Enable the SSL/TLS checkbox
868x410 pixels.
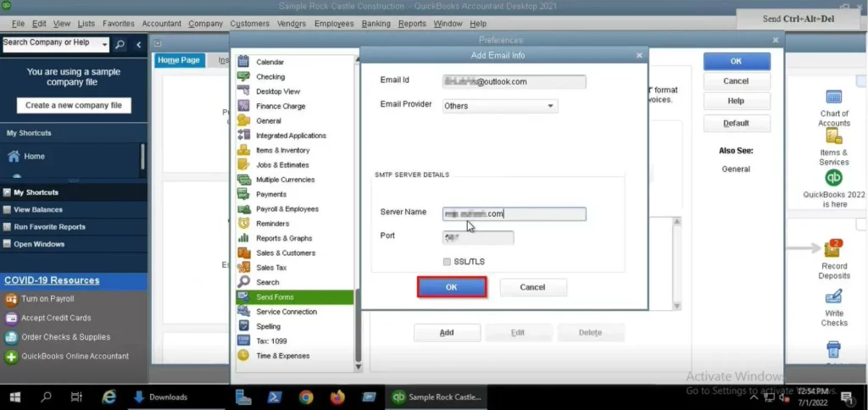coord(447,262)
